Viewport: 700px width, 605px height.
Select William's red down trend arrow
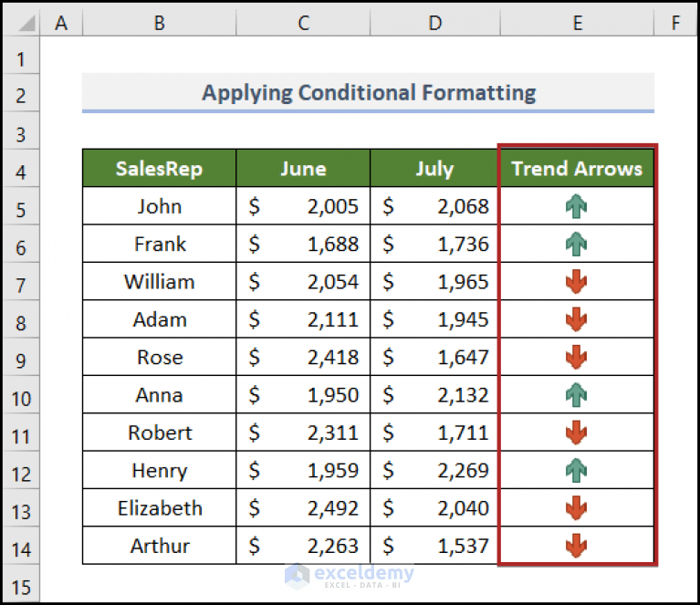point(576,282)
